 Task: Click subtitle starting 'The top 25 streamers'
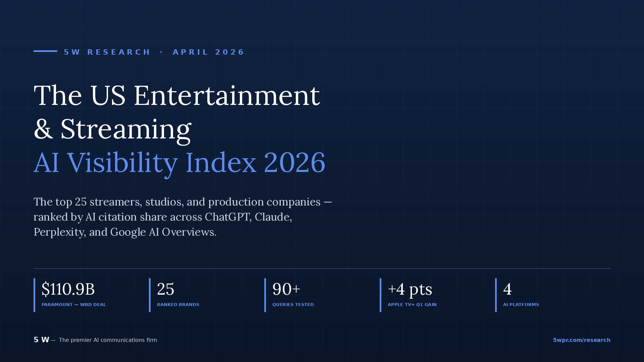pyautogui.click(x=183, y=217)
